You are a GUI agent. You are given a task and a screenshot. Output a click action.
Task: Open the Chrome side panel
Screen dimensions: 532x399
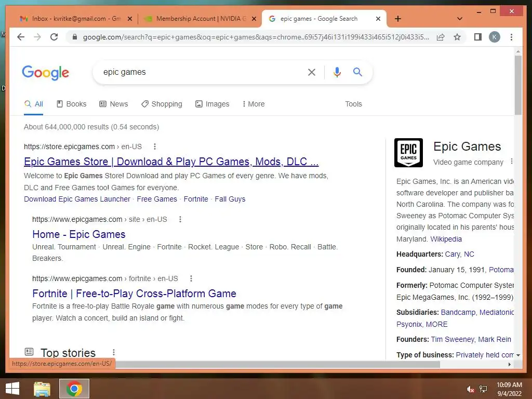pyautogui.click(x=478, y=37)
